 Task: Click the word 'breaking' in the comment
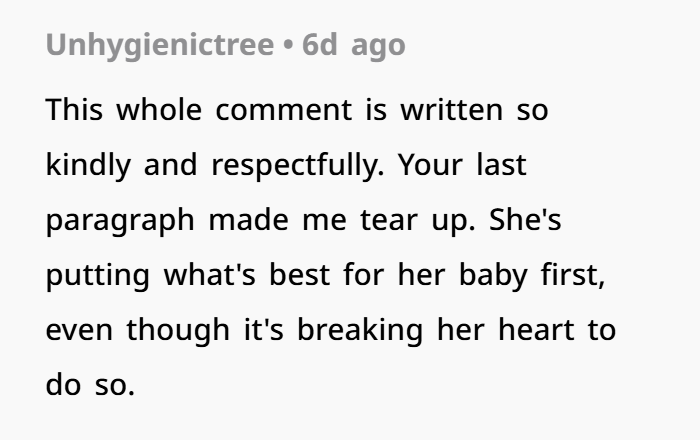point(360,331)
